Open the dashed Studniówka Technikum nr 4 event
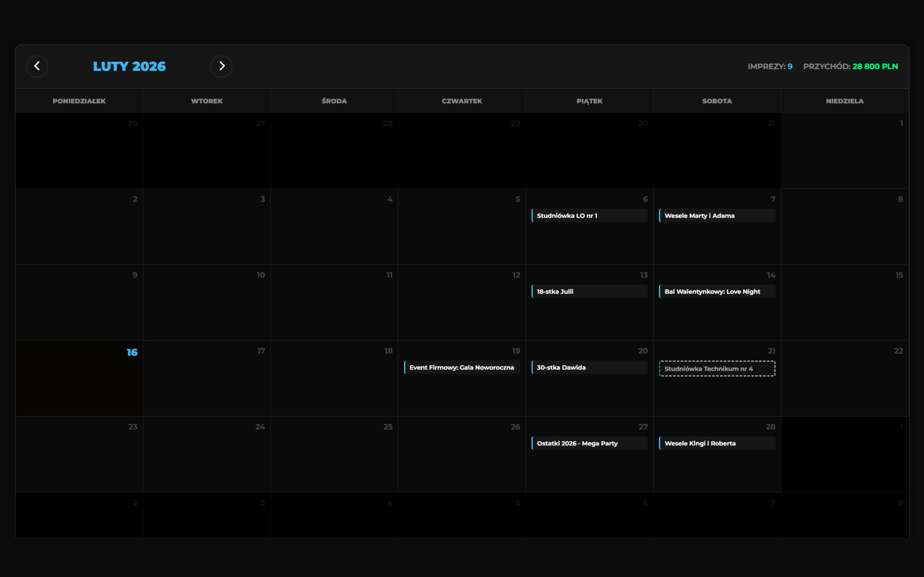This screenshot has height=577, width=924. point(717,369)
